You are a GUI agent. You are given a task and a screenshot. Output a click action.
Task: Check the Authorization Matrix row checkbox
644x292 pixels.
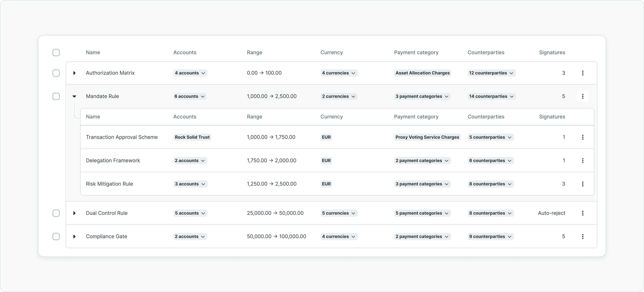(56, 73)
